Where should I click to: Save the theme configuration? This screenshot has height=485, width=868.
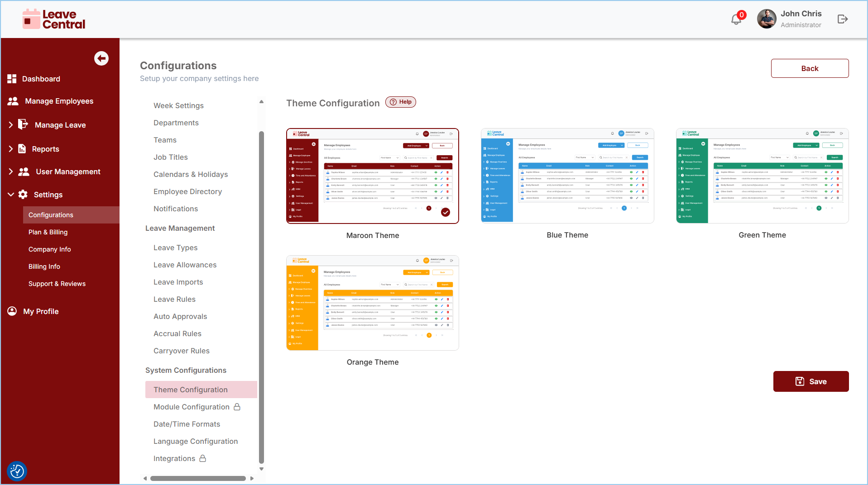click(810, 381)
